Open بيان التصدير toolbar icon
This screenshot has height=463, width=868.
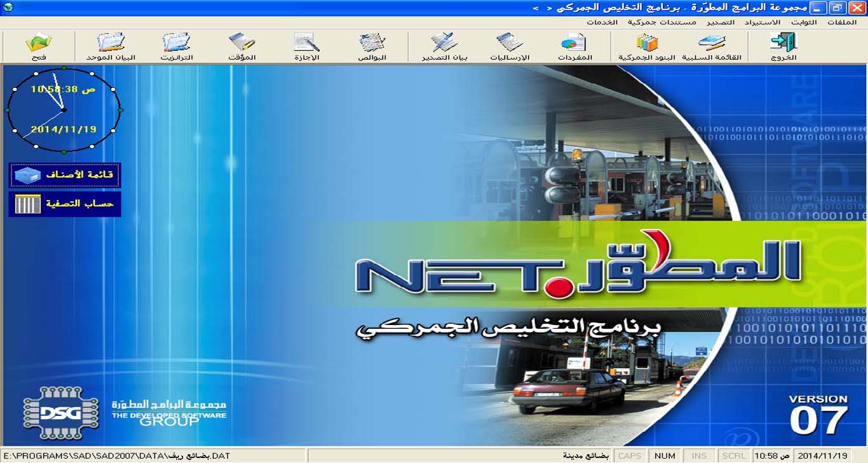click(x=445, y=46)
